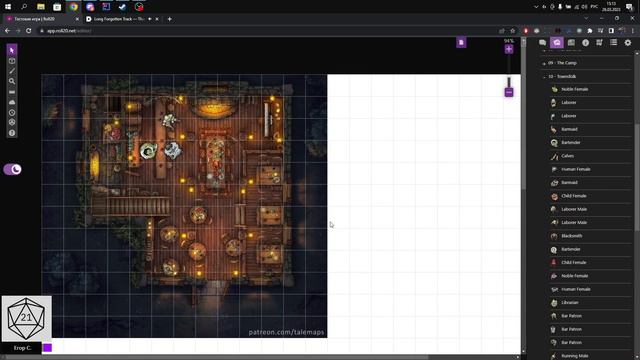
Task: Click the Blacksmith token thumbnail icon
Action: tap(554, 236)
